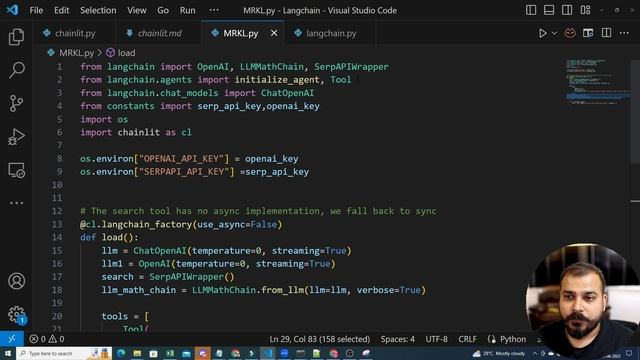This screenshot has height=360, width=640.
Task: Switch to chainlit.py tab
Action: click(x=75, y=33)
